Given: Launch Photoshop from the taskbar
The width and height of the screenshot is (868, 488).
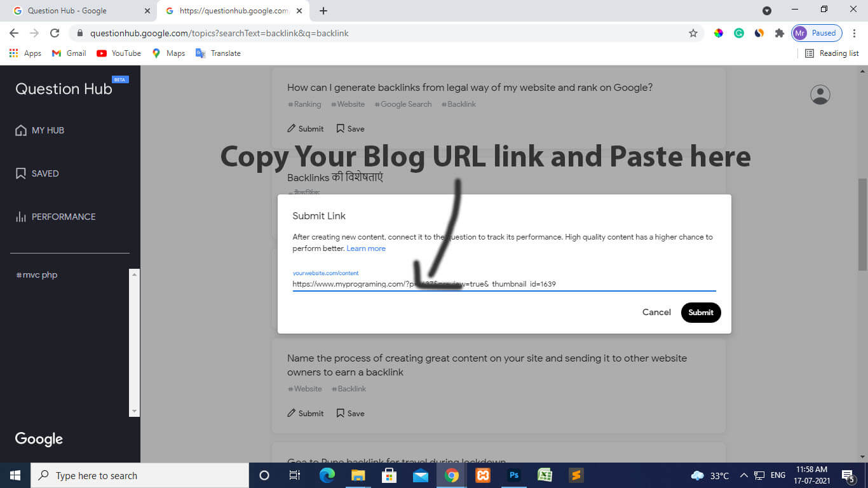Looking at the screenshot, I should (x=513, y=475).
